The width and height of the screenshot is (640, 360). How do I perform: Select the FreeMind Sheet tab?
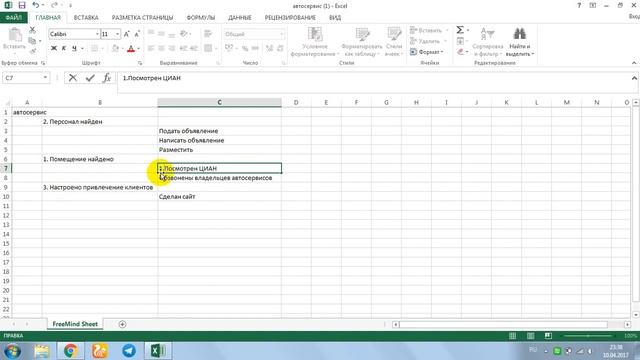click(75, 324)
